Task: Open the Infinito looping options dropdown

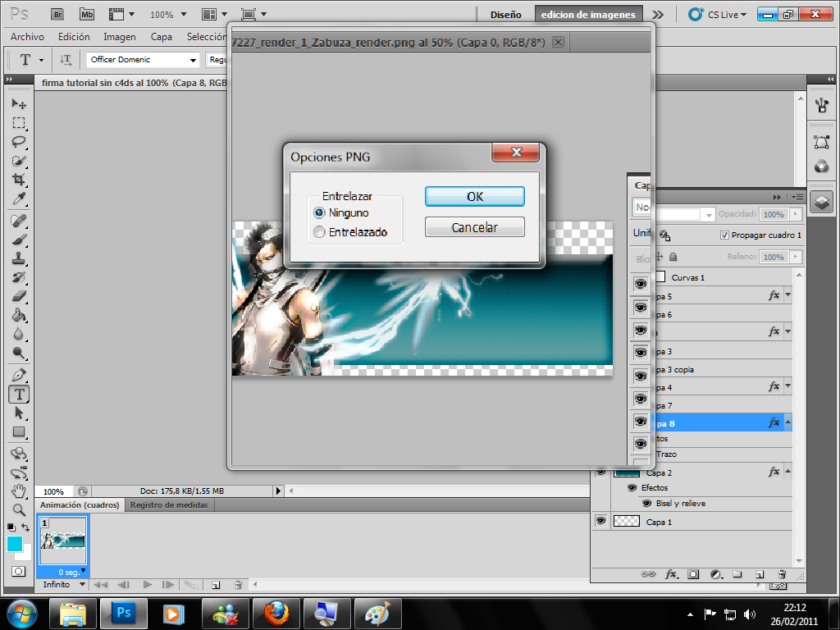Action: click(82, 584)
